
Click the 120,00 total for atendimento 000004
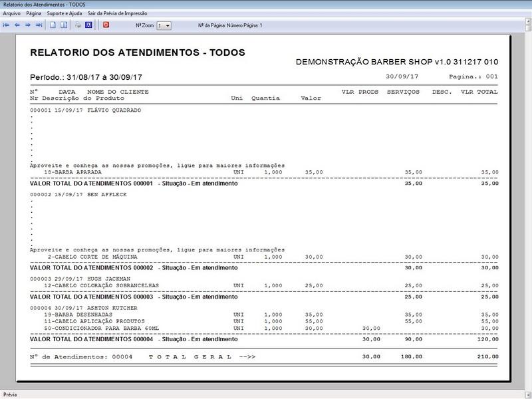coord(487,339)
